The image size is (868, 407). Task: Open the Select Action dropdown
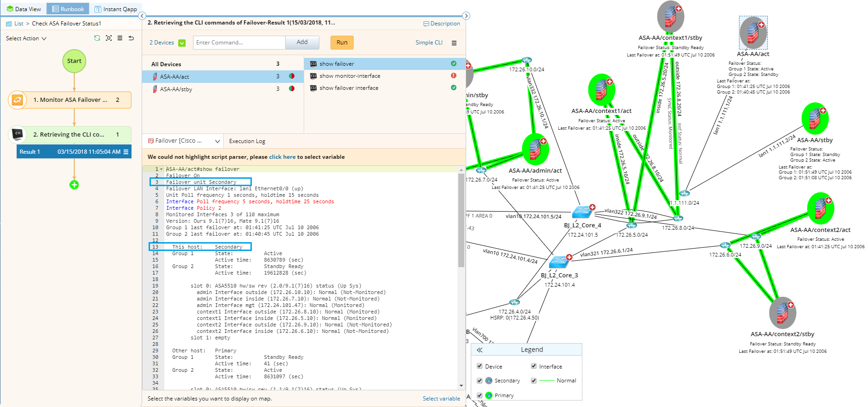pos(26,38)
